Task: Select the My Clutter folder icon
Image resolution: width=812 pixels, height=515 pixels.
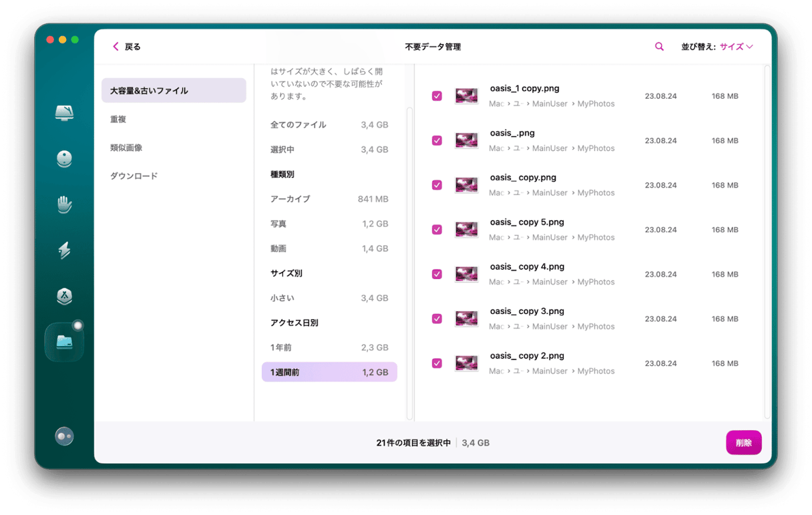Action: click(x=64, y=342)
